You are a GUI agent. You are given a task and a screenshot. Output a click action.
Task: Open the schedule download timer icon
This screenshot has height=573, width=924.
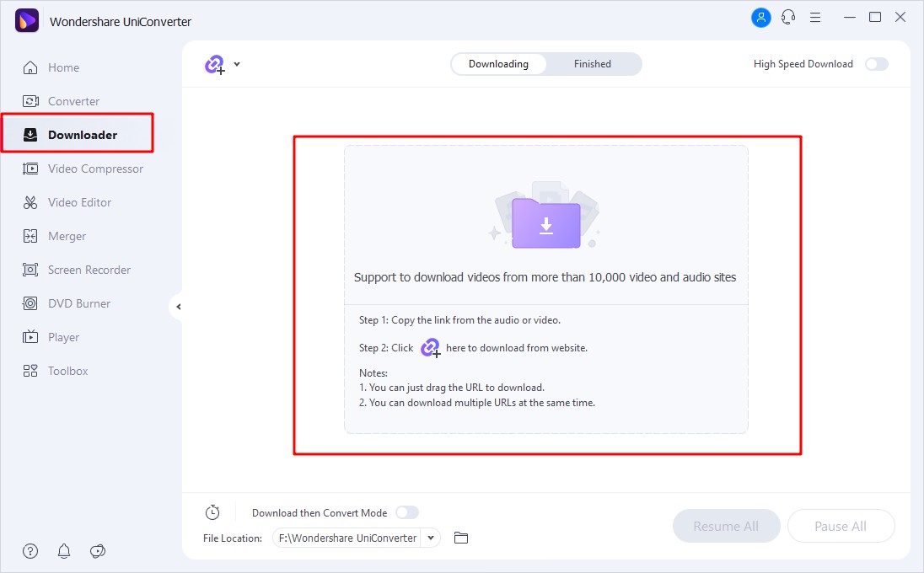click(x=212, y=511)
